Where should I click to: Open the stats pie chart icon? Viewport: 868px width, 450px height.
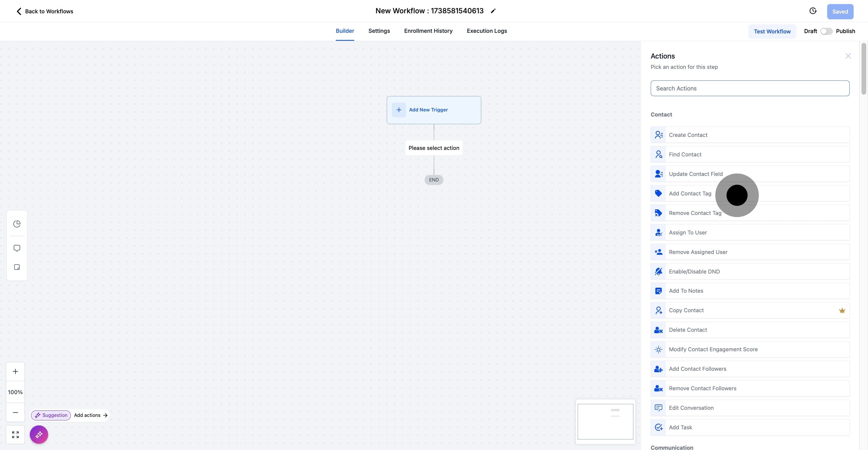17,224
